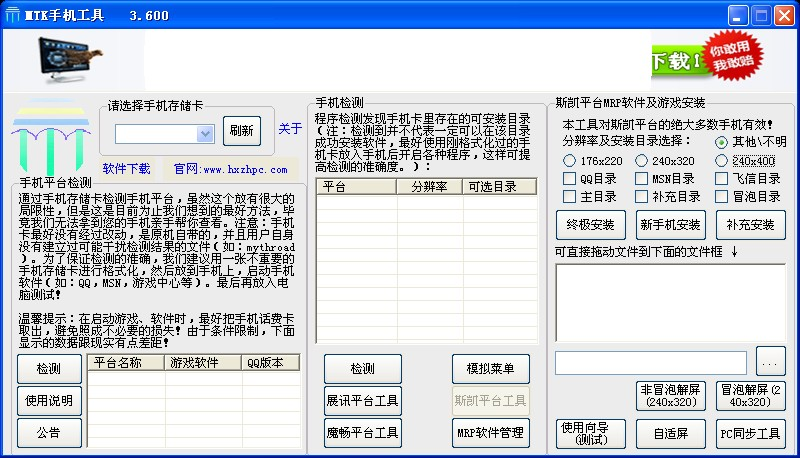Select the 240x400 resolution radio button
800x458 pixels.
(x=721, y=161)
